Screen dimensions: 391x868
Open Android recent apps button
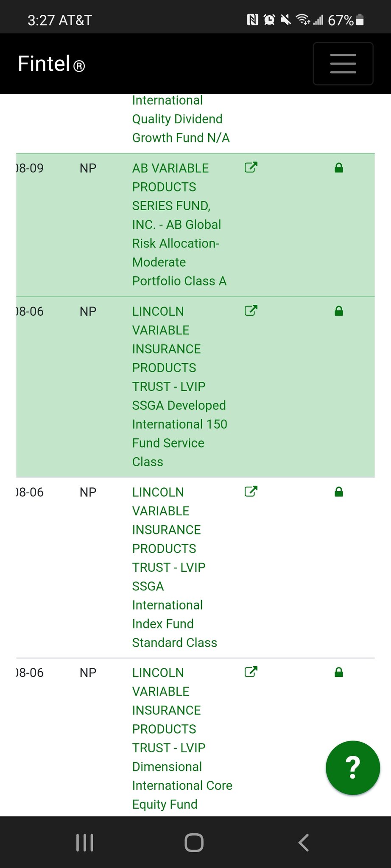pyautogui.click(x=84, y=843)
